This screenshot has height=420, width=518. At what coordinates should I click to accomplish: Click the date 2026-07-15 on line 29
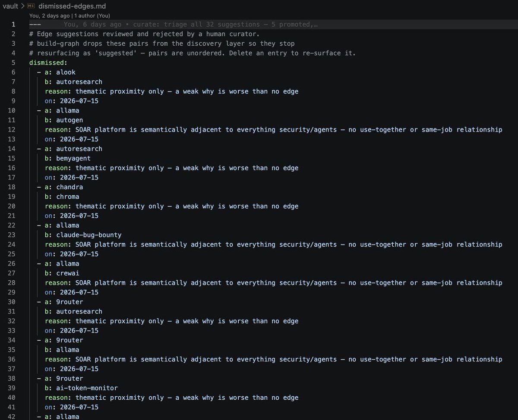79,292
